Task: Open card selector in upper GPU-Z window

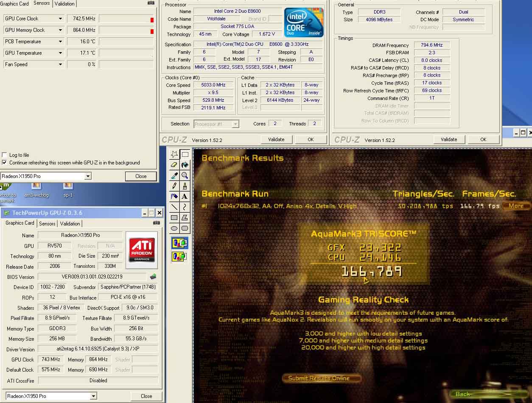Action: click(x=88, y=176)
